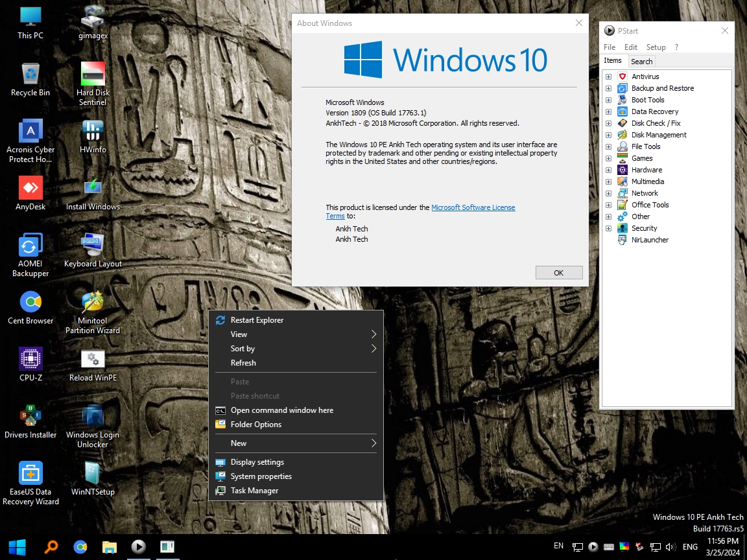Expand the Data Recovery category
Image resolution: width=747 pixels, height=560 pixels.
click(x=608, y=112)
